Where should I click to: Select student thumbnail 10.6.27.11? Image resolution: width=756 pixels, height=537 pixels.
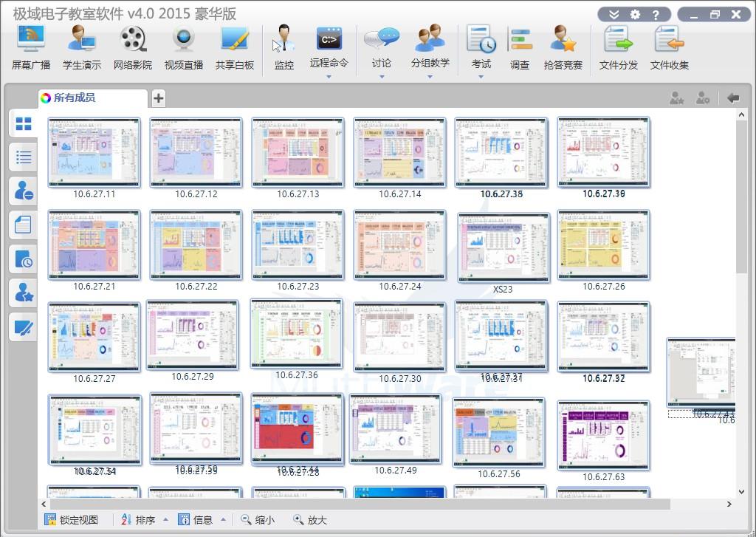[x=94, y=152]
